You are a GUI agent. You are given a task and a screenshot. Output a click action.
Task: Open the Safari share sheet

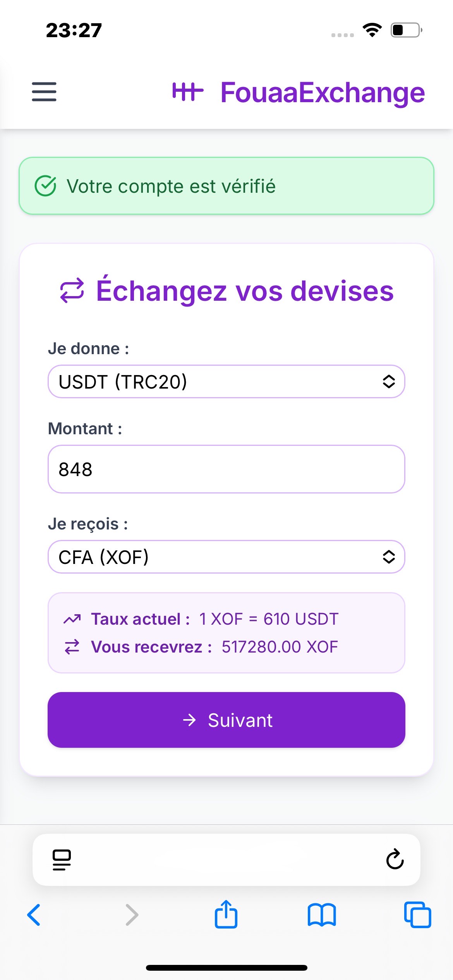click(226, 914)
